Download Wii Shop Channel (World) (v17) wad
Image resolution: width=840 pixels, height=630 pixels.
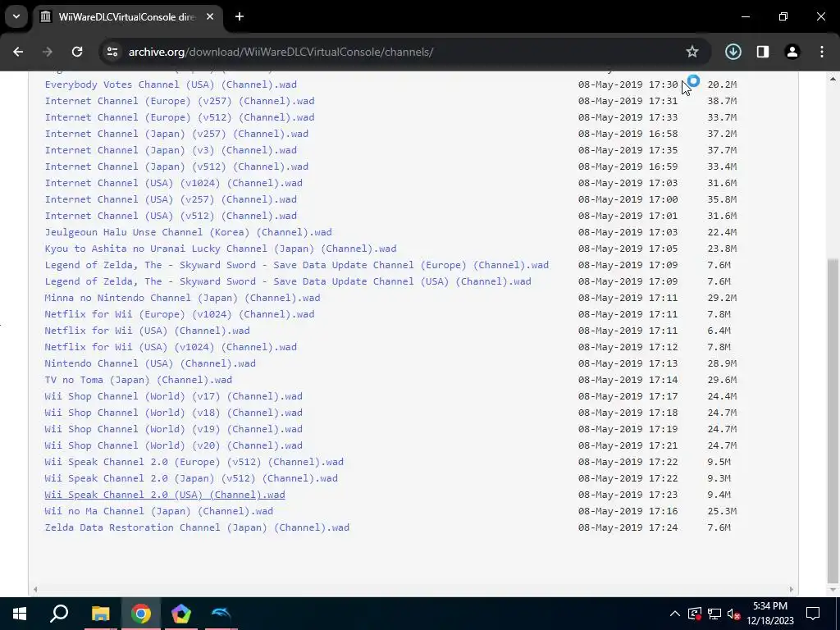(x=174, y=396)
